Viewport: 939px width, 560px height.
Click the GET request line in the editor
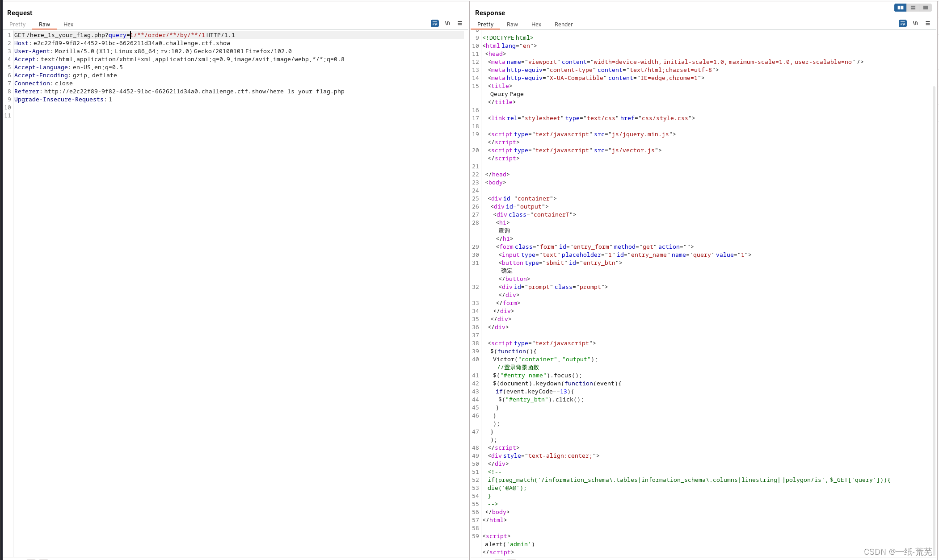coord(125,35)
